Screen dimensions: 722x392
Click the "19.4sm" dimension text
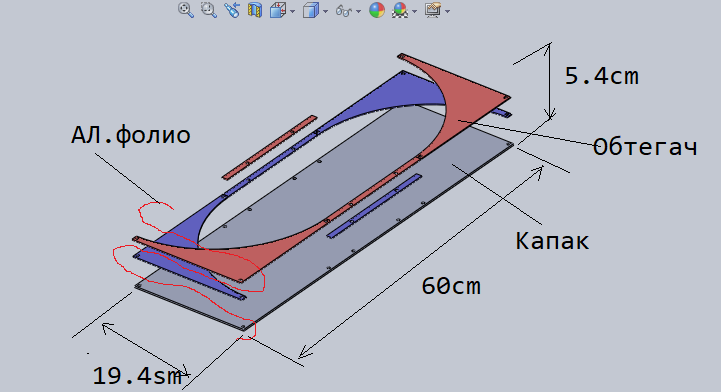[138, 376]
